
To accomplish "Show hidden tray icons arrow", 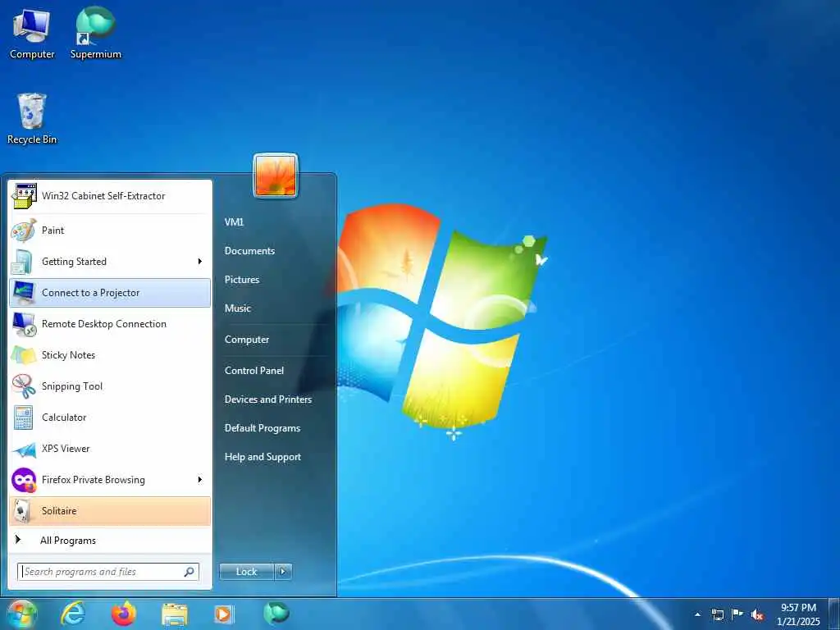I will pos(697,615).
